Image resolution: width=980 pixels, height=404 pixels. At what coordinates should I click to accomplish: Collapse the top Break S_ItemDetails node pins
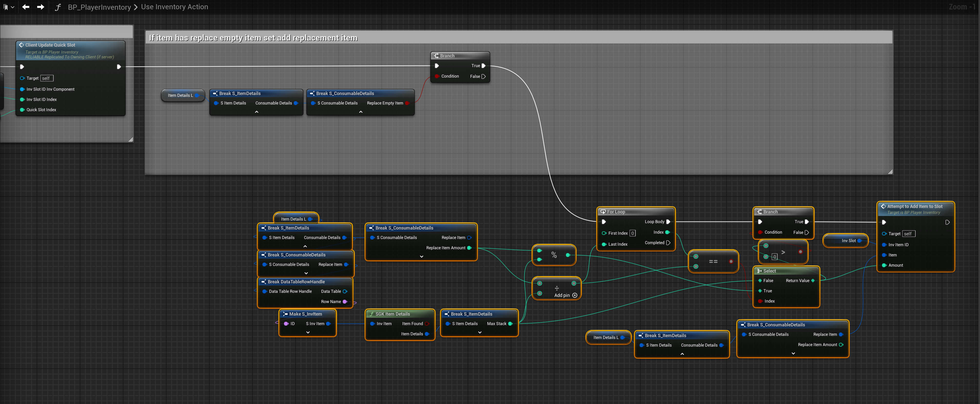(256, 112)
